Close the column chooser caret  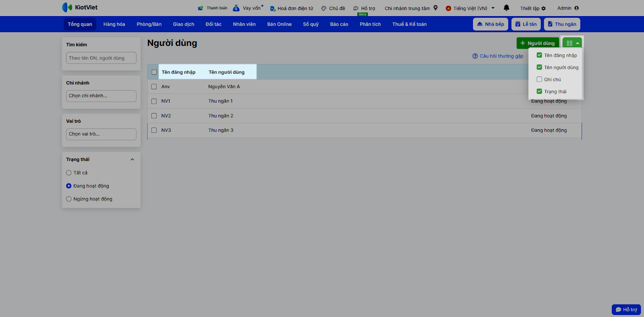pos(578,43)
